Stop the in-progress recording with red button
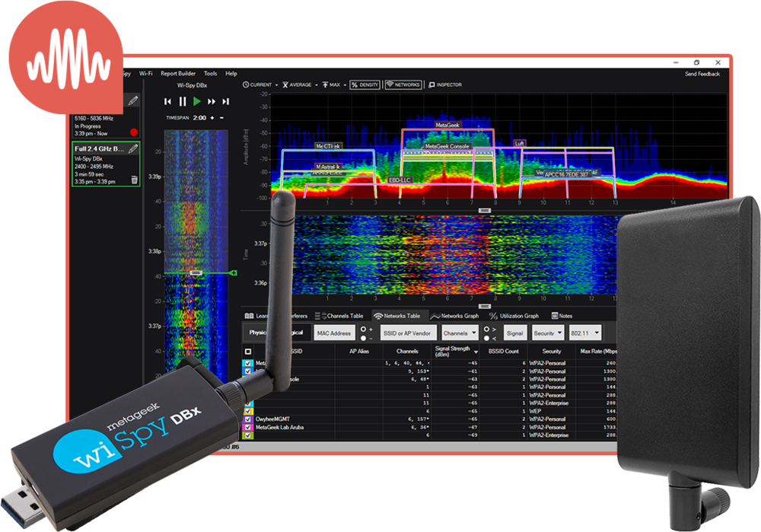 134,132
